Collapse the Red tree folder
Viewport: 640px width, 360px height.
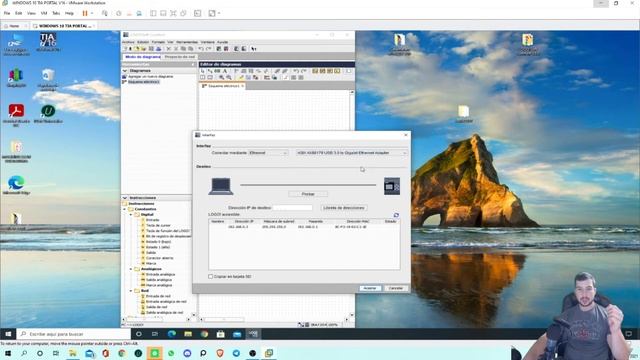click(131, 291)
